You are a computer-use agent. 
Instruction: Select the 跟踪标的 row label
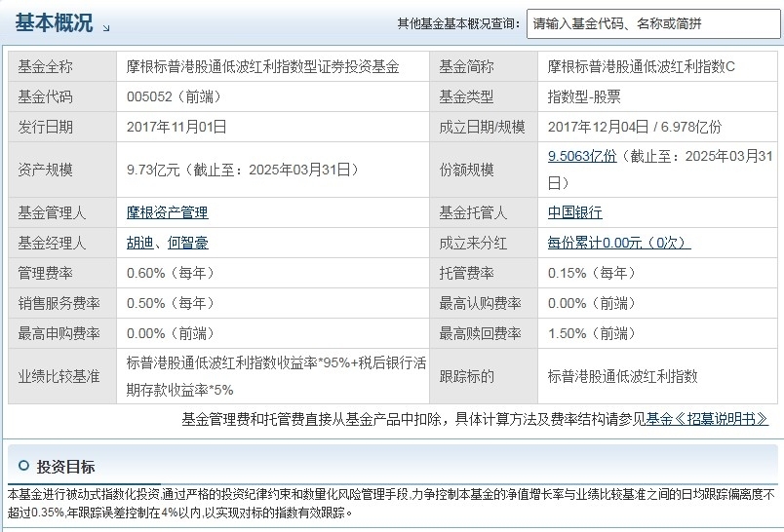click(x=466, y=376)
